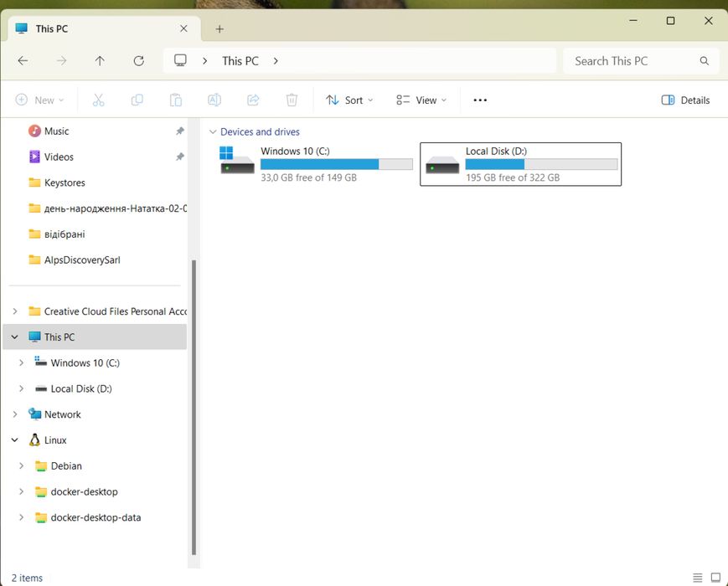The height and width of the screenshot is (586, 728).
Task: Select Linux in the sidebar
Action: coord(55,439)
